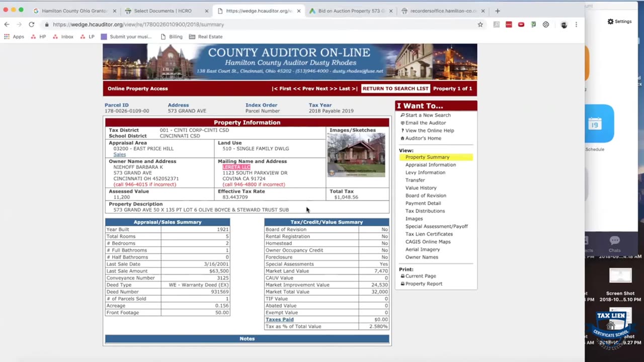Open the property house photo thumbnail
644x362 pixels.
(x=356, y=155)
